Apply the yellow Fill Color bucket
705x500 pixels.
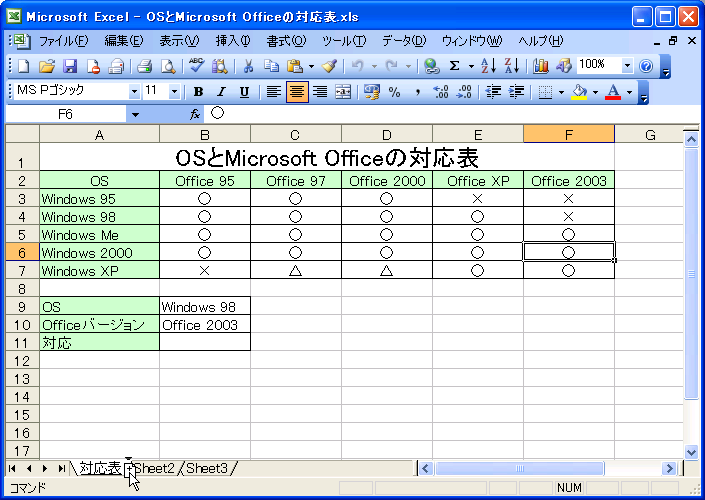click(580, 92)
